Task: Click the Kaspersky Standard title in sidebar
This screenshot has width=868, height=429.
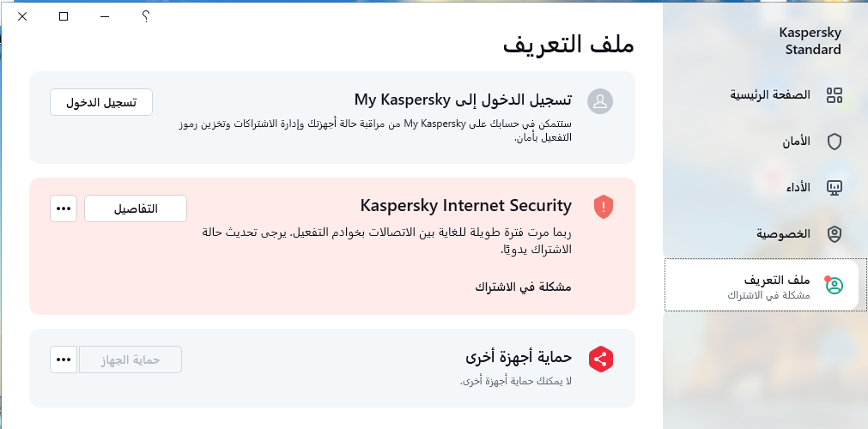Action: (810, 41)
